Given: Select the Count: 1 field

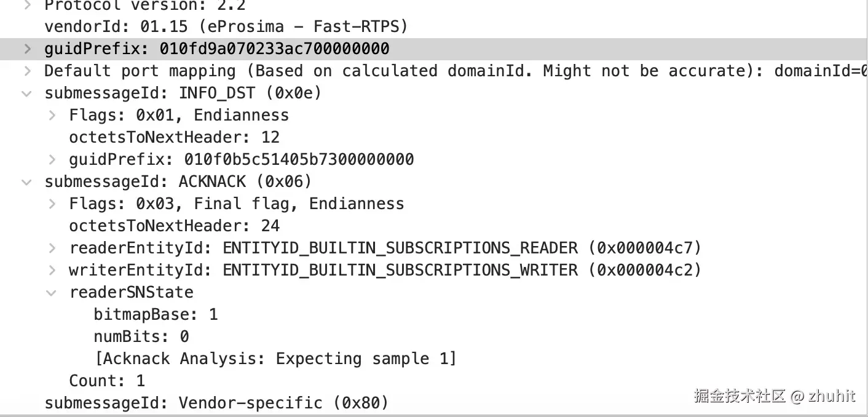Looking at the screenshot, I should tap(106, 381).
